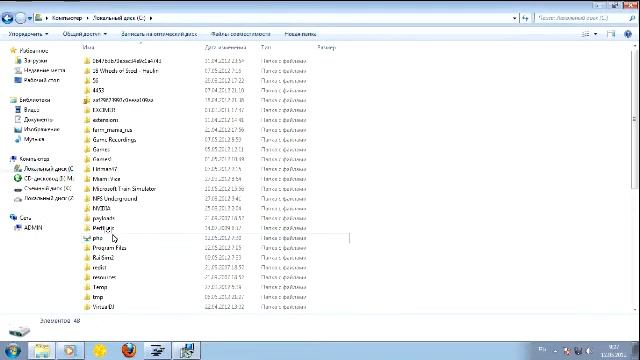Open Help with the blue question icon
Viewport: 640px width, 360px height.
pos(628,34)
